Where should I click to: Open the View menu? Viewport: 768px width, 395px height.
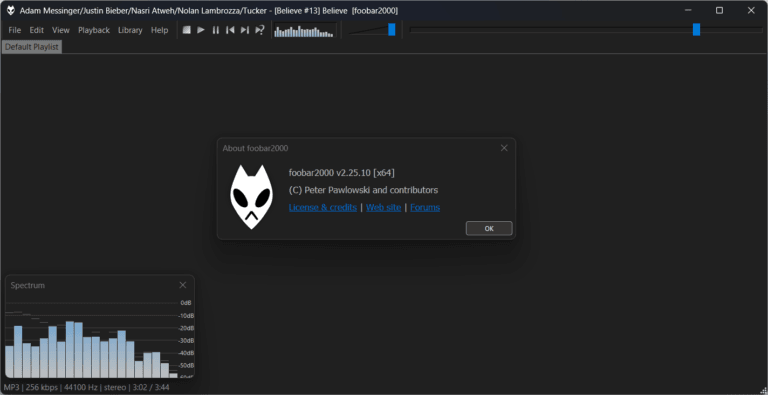(x=61, y=30)
